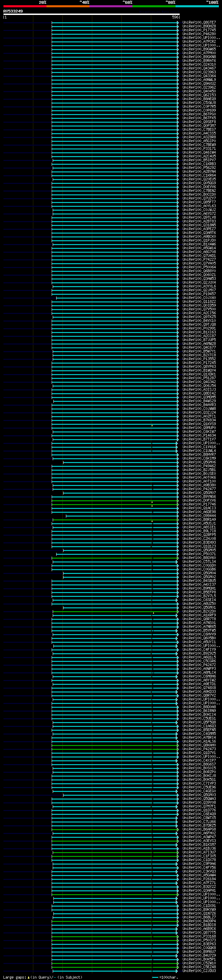Click the UniRef100_B7K834 label
This screenshot has height=980, width=222.
(199, 420)
